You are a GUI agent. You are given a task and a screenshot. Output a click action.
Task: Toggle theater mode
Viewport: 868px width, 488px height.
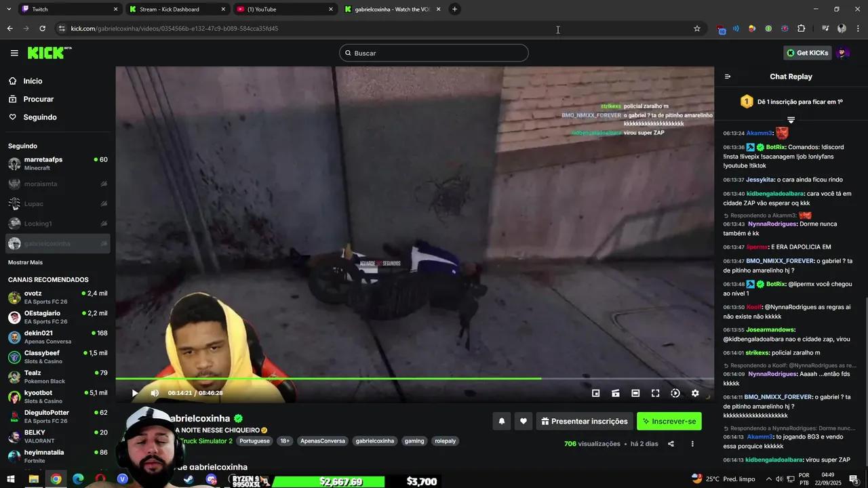click(x=635, y=393)
